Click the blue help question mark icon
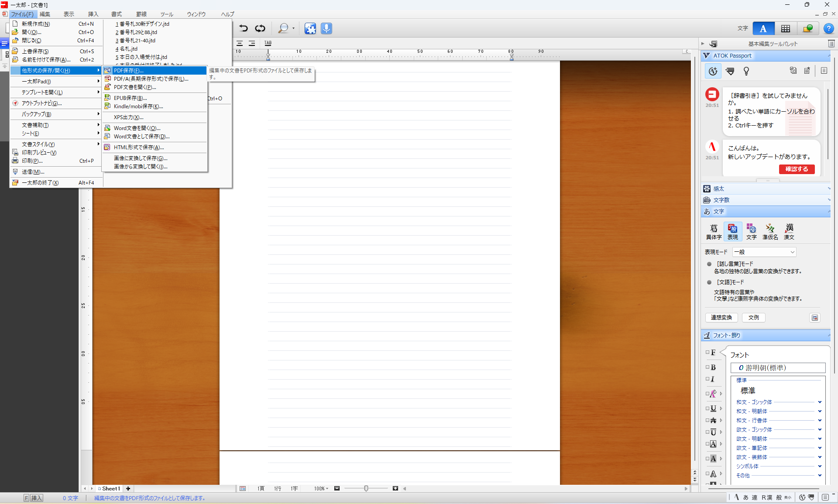The height and width of the screenshot is (504, 838). tap(828, 28)
